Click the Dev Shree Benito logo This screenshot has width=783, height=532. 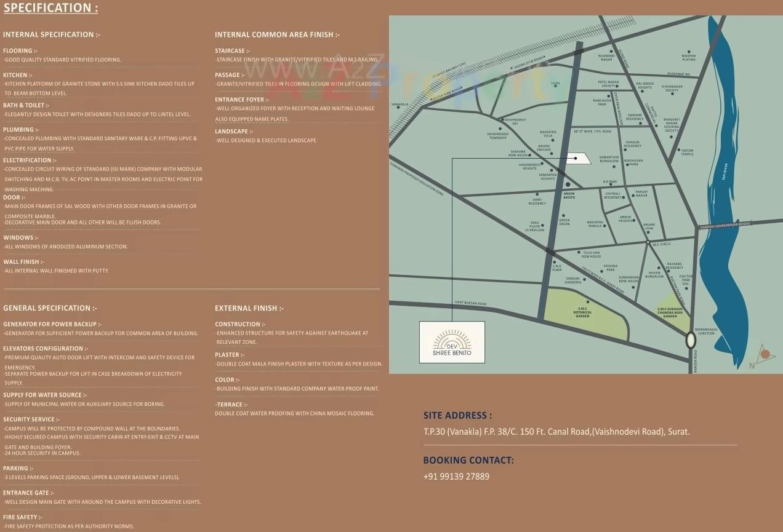[452, 342]
